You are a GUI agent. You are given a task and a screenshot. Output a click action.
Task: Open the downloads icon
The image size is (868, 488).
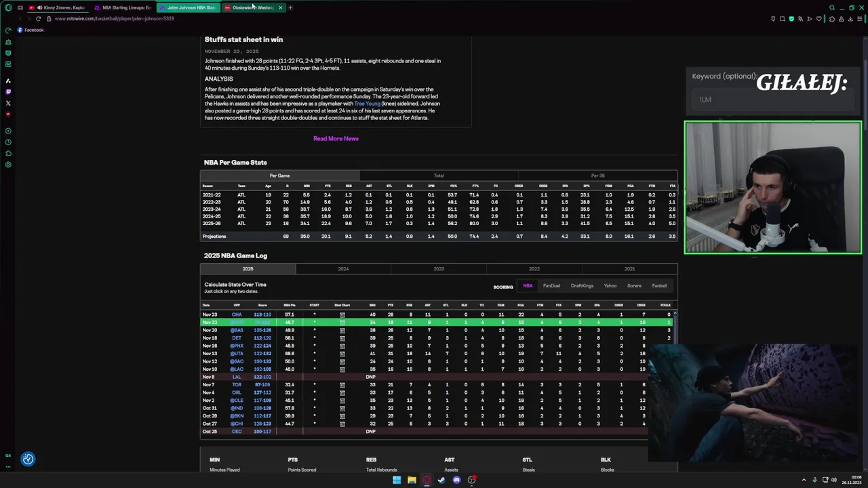pyautogui.click(x=850, y=18)
